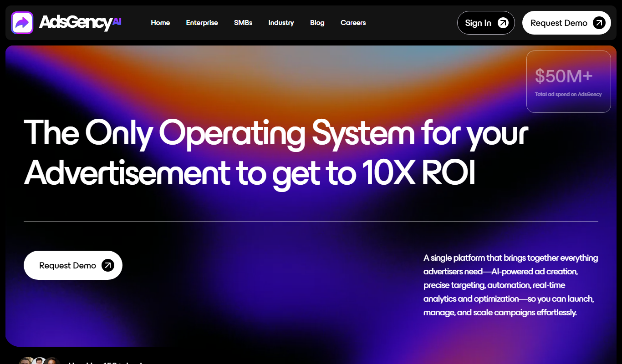Select the $50M+ total ad spend card
The image size is (622, 364).
tap(568, 81)
